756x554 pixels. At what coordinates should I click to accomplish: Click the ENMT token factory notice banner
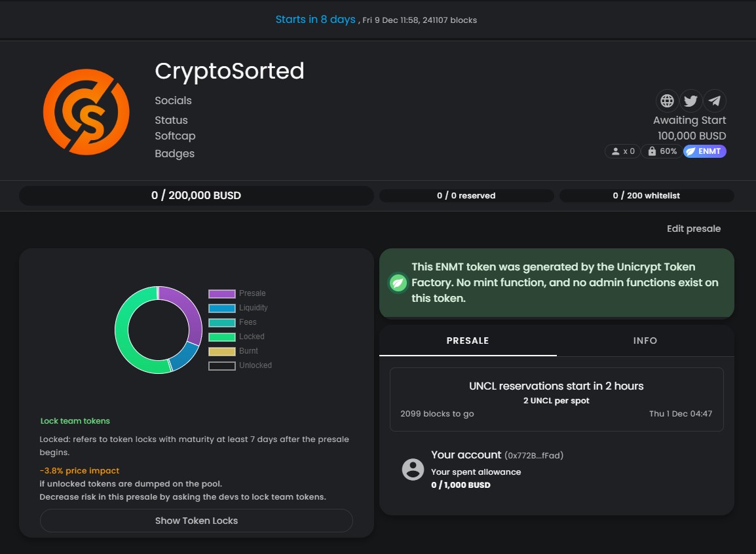(x=557, y=283)
